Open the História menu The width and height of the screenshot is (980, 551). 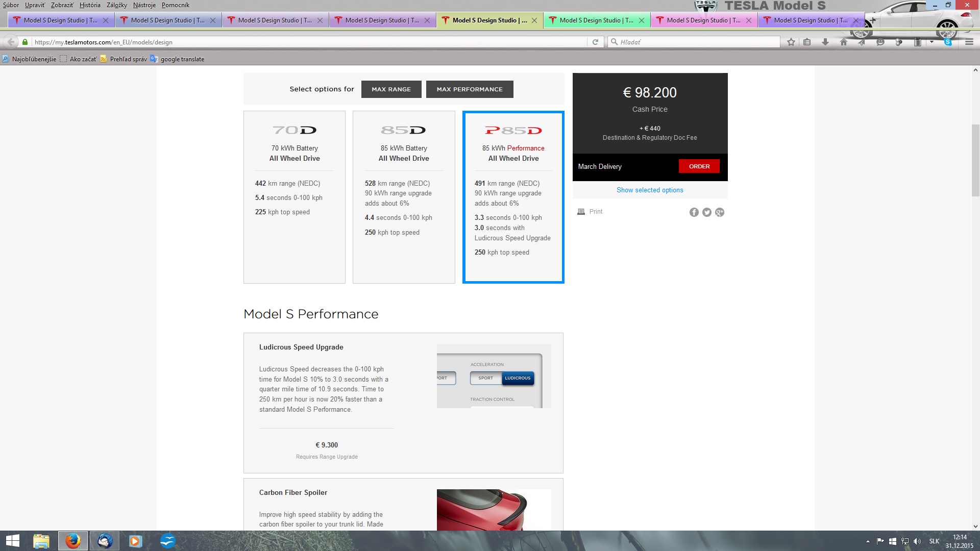pos(90,5)
